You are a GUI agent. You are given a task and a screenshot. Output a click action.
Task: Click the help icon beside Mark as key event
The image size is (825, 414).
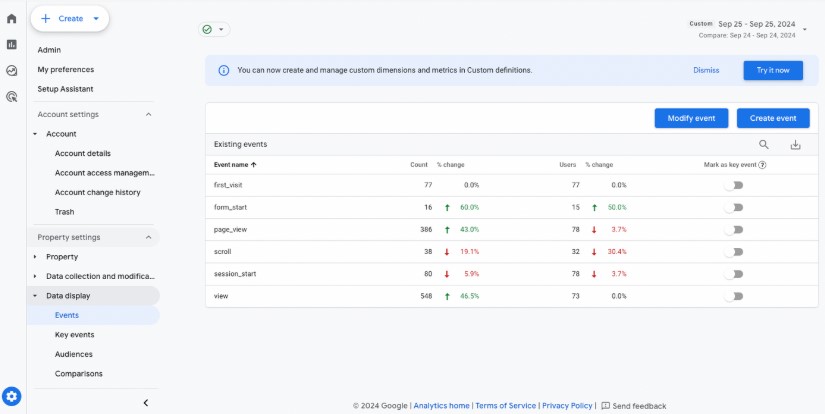(762, 165)
